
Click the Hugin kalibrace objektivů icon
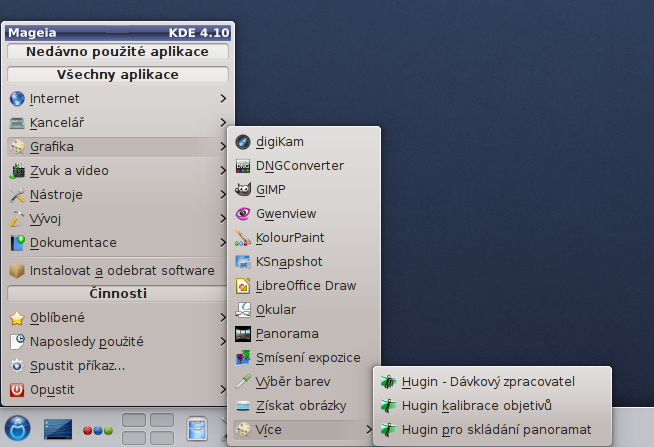click(x=388, y=406)
